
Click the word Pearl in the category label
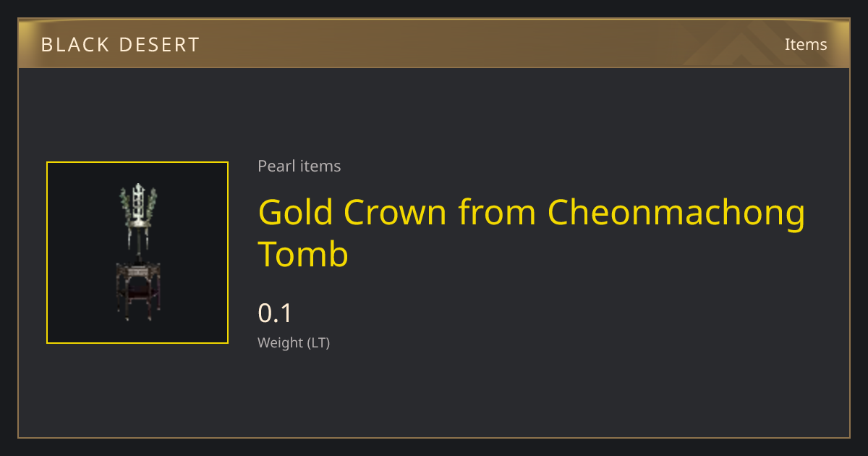pyautogui.click(x=276, y=166)
